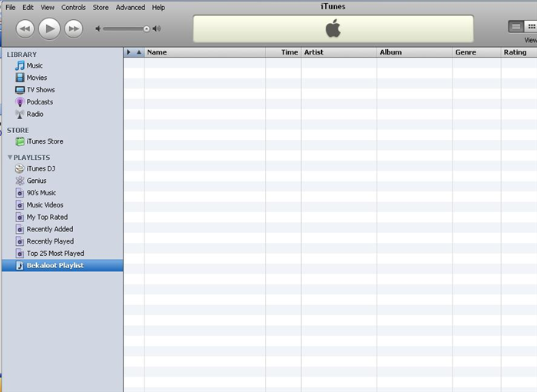Open the View menu
The image size is (537, 392).
tap(48, 7)
